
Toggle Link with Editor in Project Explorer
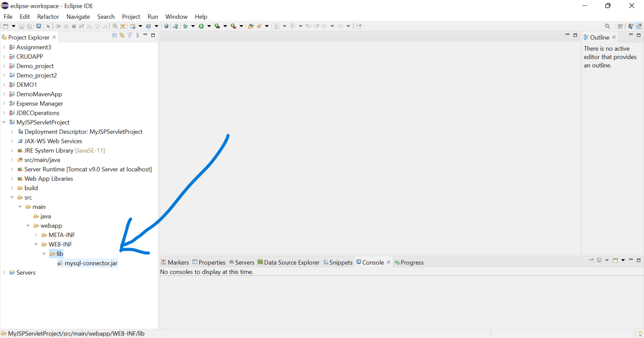(122, 36)
